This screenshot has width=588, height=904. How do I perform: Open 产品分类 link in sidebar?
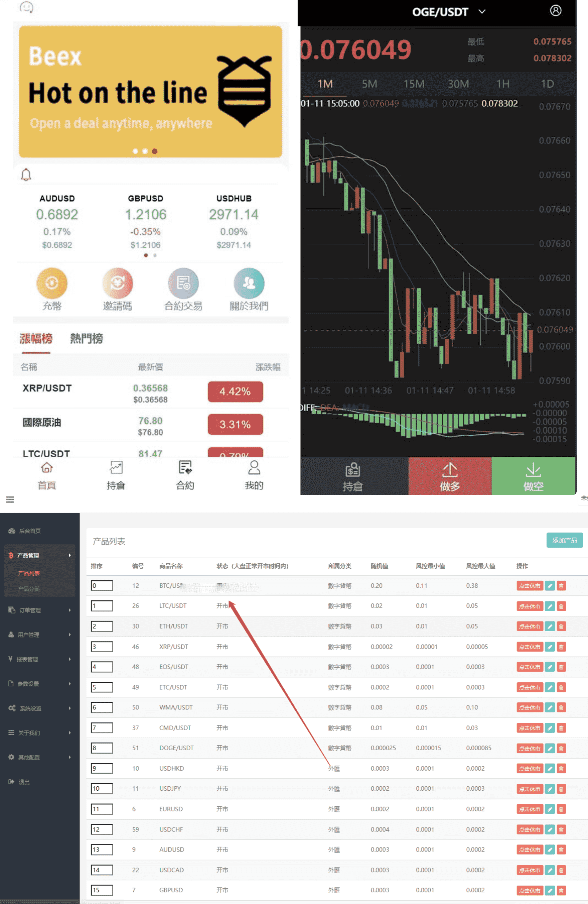29,589
